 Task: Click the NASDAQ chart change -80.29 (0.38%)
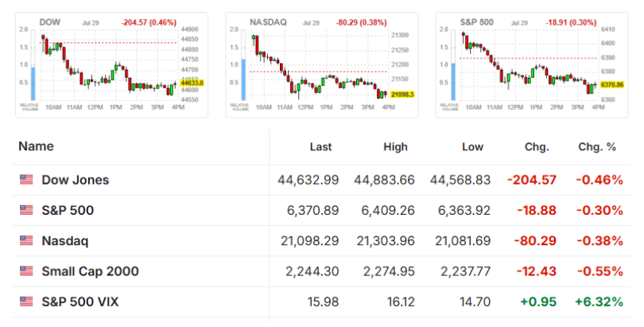[x=362, y=22]
